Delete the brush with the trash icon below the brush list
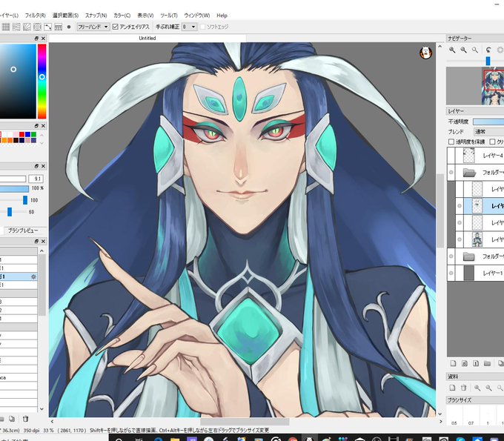Image resolution: width=504 pixels, height=441 pixels. click(25, 419)
